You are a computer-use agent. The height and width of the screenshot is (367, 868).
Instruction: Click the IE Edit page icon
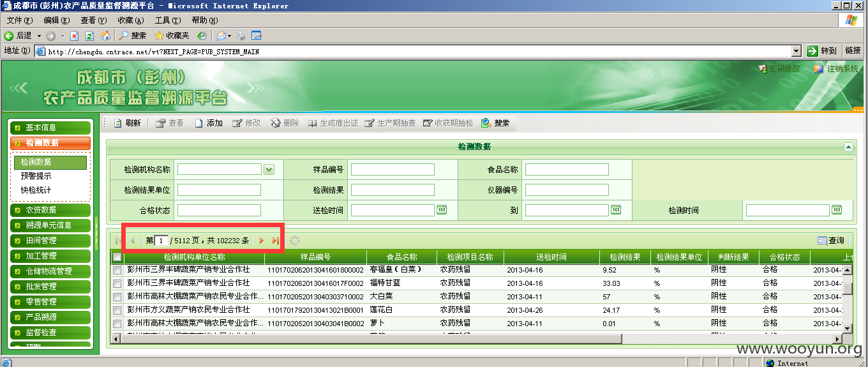[x=257, y=36]
